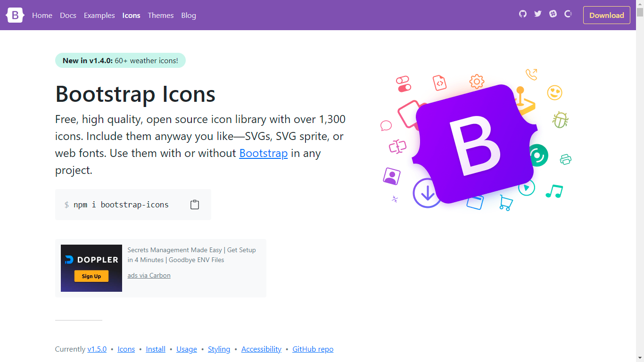Jump to Icons link beside v1.5.0
The width and height of the screenshot is (644, 362).
126,349
